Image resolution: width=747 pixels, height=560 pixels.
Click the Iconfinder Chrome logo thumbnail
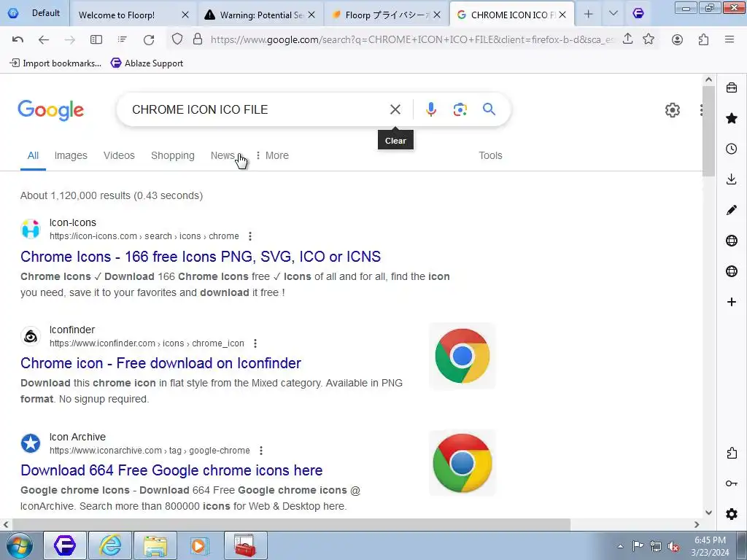(462, 356)
